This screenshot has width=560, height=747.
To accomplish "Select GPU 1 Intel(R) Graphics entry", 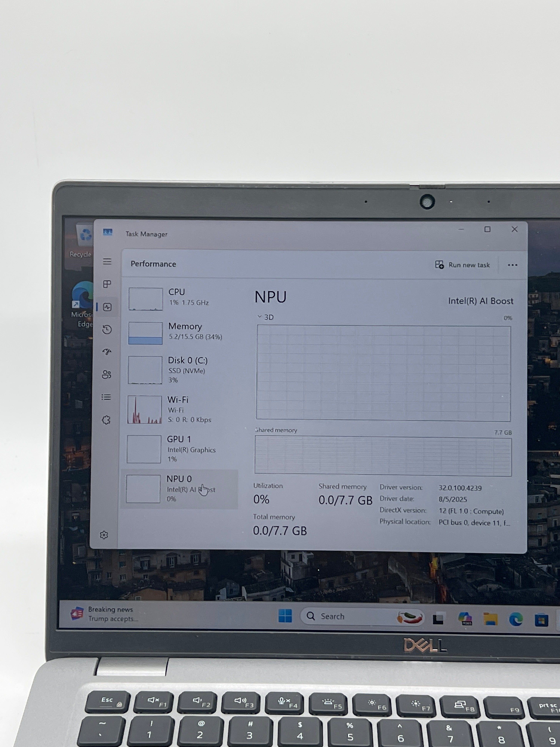I will click(x=179, y=449).
